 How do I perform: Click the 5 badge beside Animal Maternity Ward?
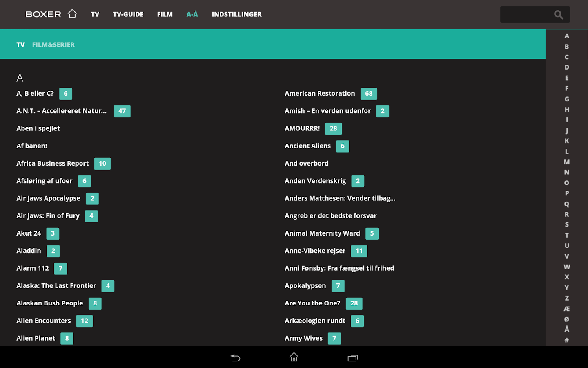[x=372, y=233]
